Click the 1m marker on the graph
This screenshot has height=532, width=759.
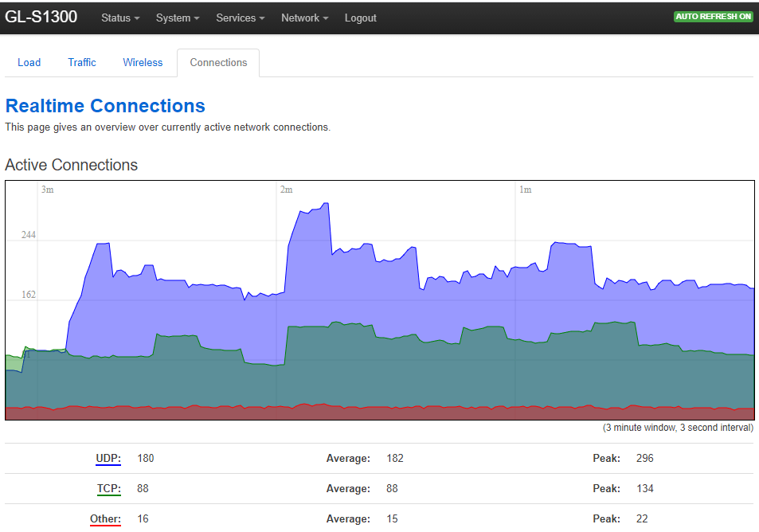(525, 190)
